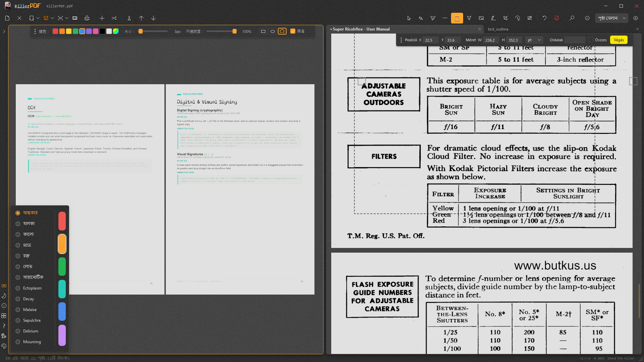Switch to Super Ricohflex - User Manual tab
Viewport: 644px width, 362px height.
click(x=361, y=29)
